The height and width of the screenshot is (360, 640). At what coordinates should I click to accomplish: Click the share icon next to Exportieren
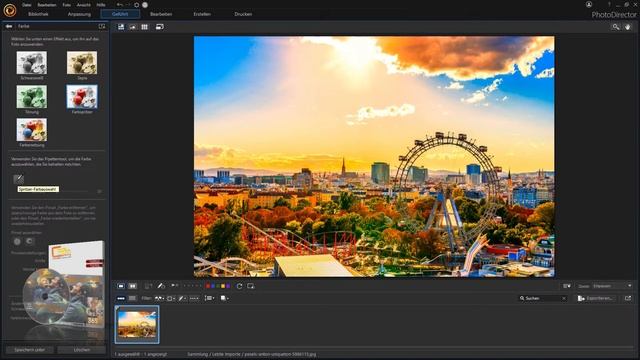[x=628, y=298]
